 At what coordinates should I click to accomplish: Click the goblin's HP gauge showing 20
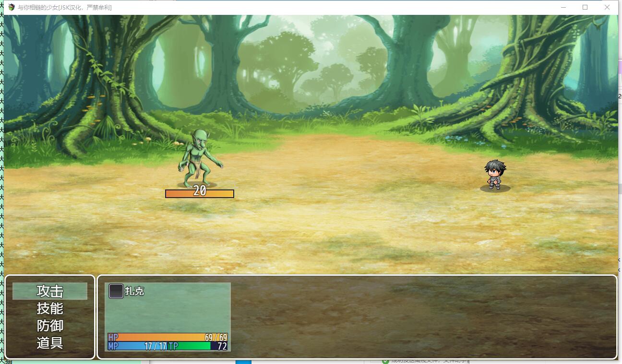point(200,193)
